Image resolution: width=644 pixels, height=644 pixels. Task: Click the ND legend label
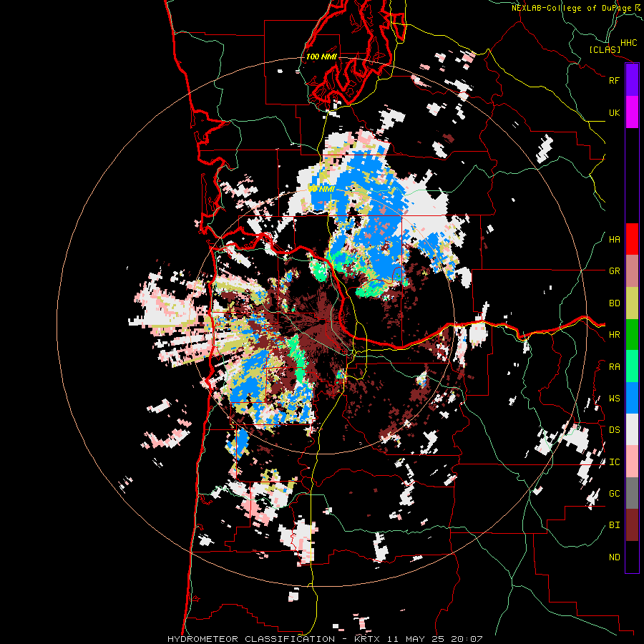(x=614, y=557)
